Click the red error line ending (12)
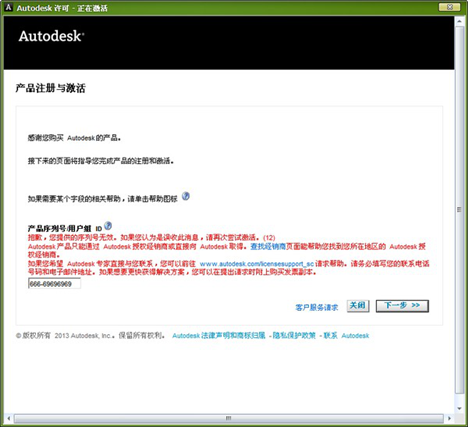 [x=151, y=238]
